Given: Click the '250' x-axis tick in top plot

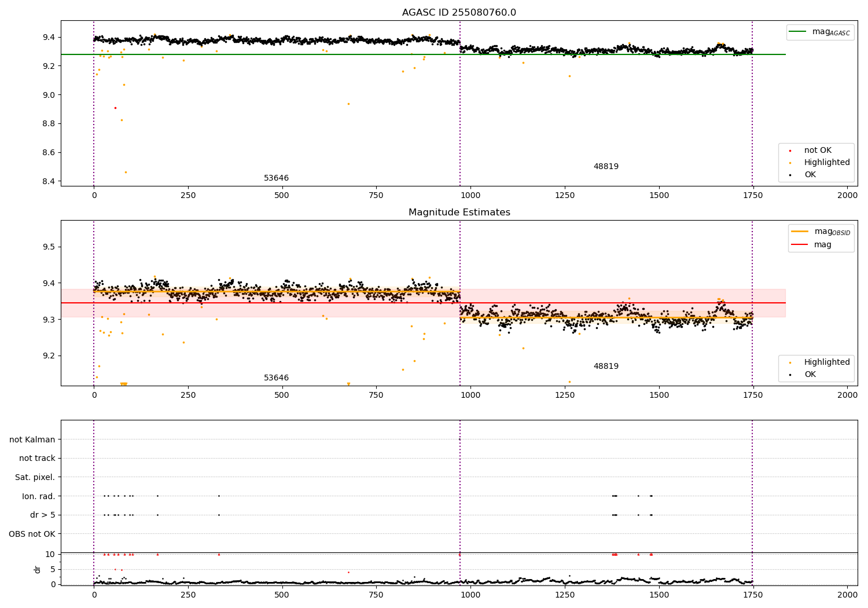Looking at the screenshot, I should point(188,196).
